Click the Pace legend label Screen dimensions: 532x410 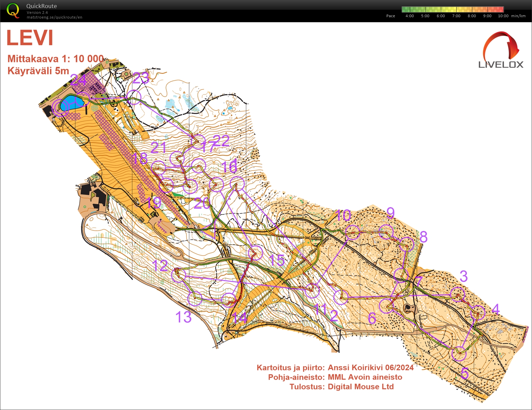coord(391,16)
